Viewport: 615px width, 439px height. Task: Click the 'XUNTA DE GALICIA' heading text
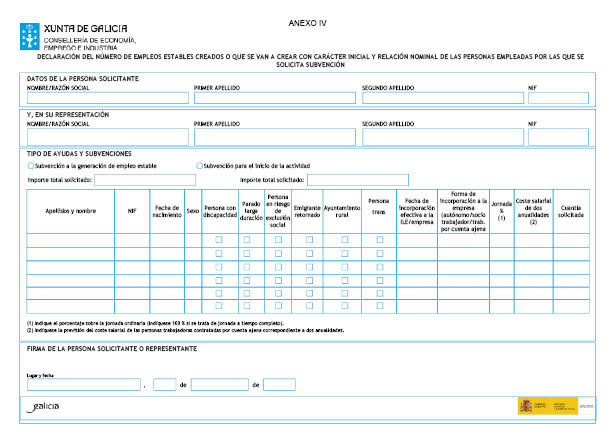click(86, 29)
